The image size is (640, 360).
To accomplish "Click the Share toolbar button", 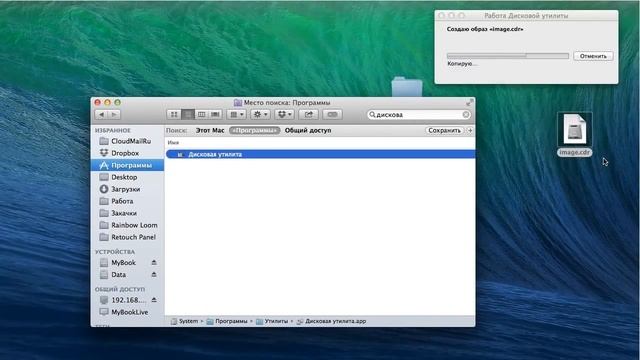I will pos(309,115).
